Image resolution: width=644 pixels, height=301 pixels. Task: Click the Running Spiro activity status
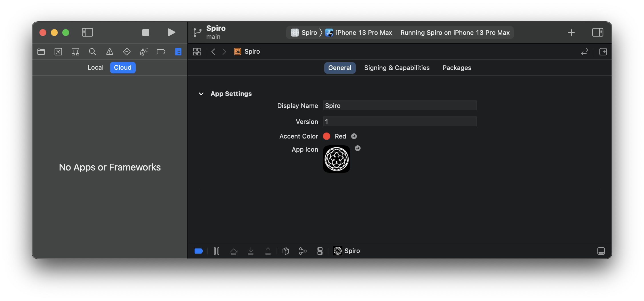tap(455, 33)
